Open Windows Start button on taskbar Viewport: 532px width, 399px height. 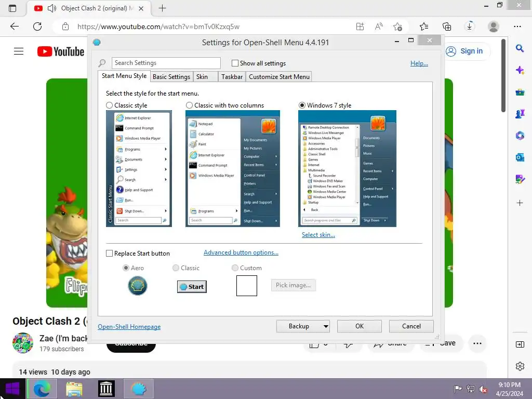point(12,389)
